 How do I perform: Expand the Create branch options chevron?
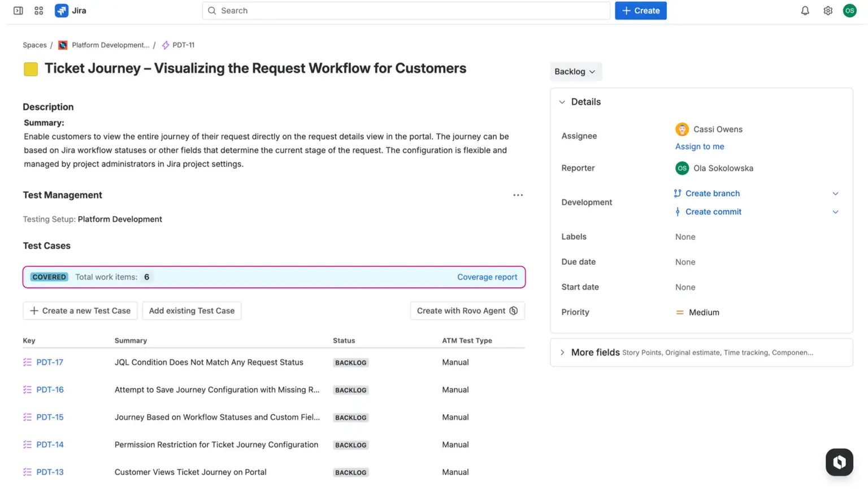(835, 193)
